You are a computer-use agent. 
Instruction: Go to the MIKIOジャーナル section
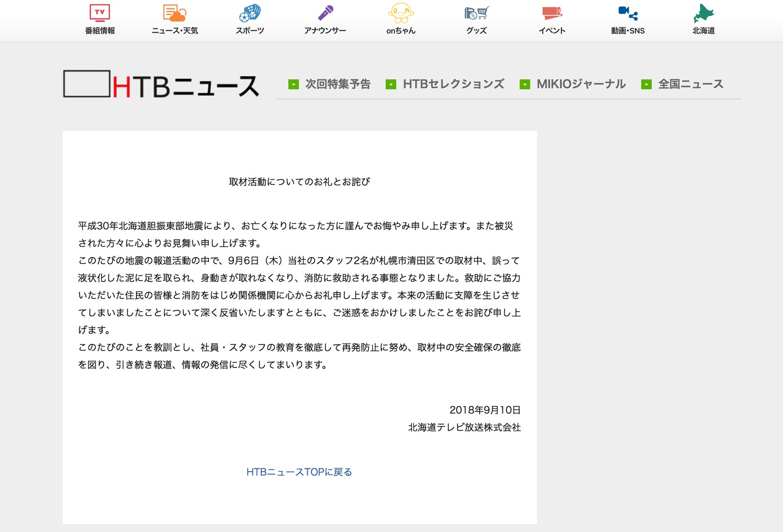pyautogui.click(x=581, y=84)
